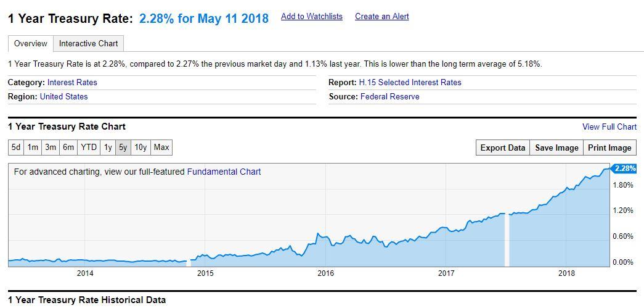Open the Create an Alert link
The image size is (644, 308).
click(x=381, y=17)
